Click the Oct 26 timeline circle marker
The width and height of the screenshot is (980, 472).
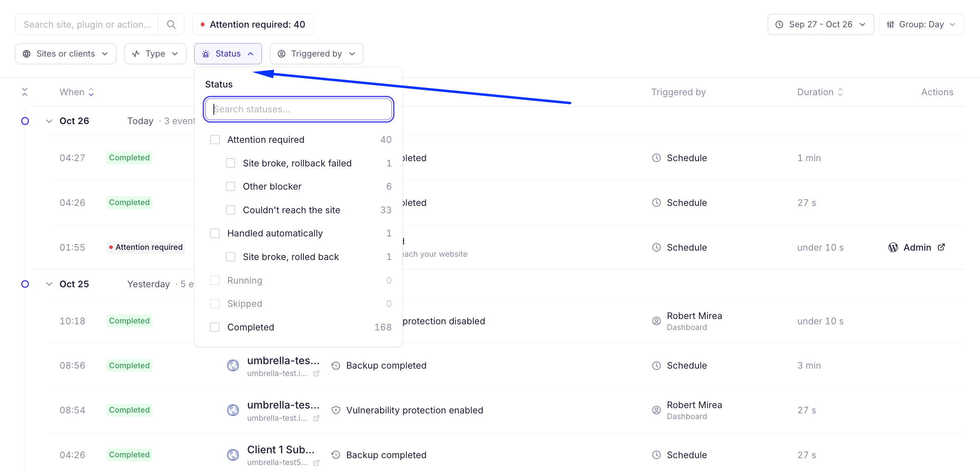click(x=25, y=121)
